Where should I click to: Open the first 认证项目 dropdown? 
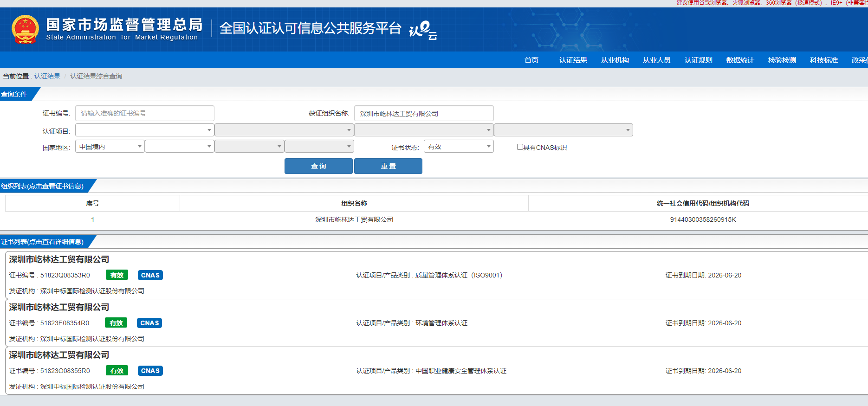pos(144,130)
